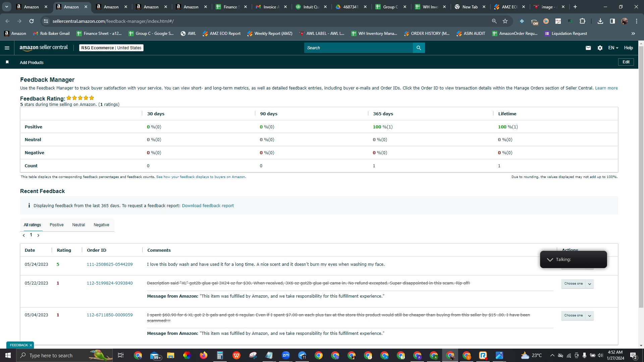Open the settings gear in Seller Central
The height and width of the screenshot is (362, 644).
600,48
